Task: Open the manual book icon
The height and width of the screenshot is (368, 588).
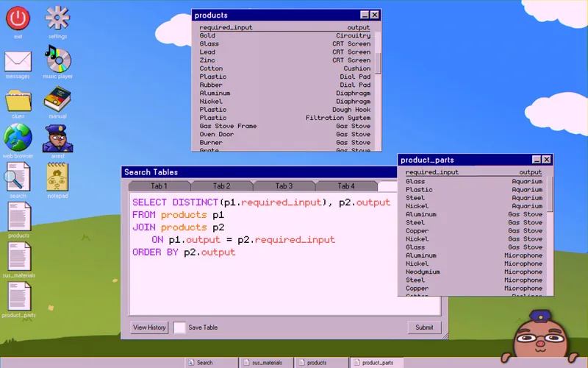Action: [x=57, y=99]
